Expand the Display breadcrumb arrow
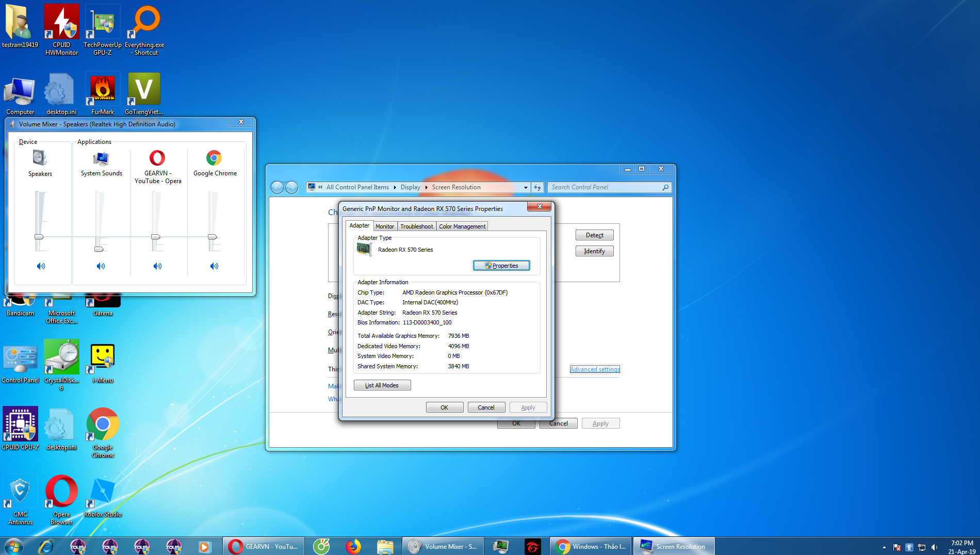The width and height of the screenshot is (980, 555). coord(427,187)
